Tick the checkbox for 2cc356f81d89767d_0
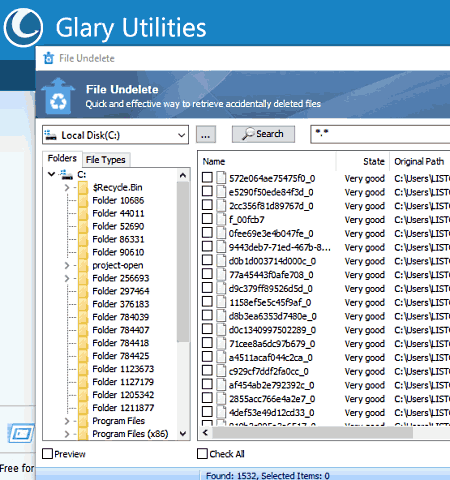Viewport: 450px width, 480px height. pyautogui.click(x=207, y=205)
